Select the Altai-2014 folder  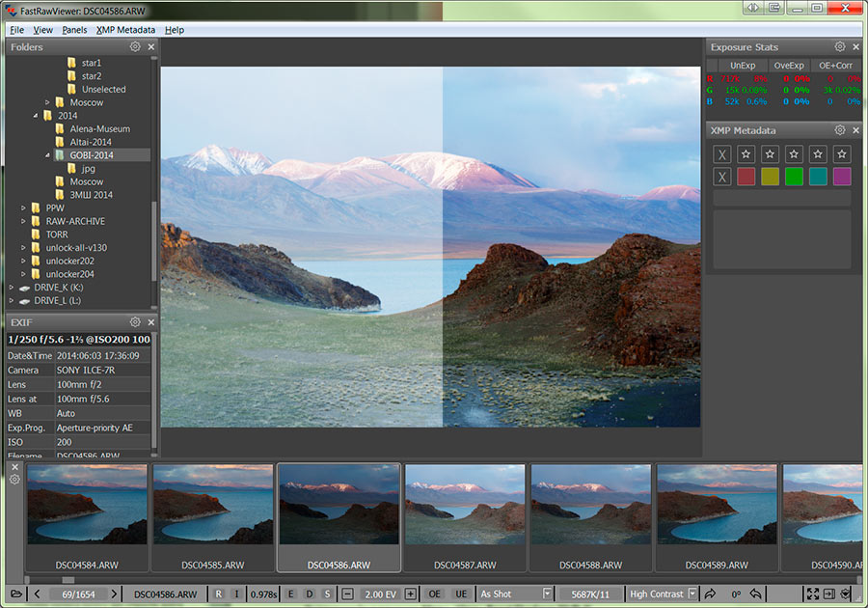coord(91,142)
